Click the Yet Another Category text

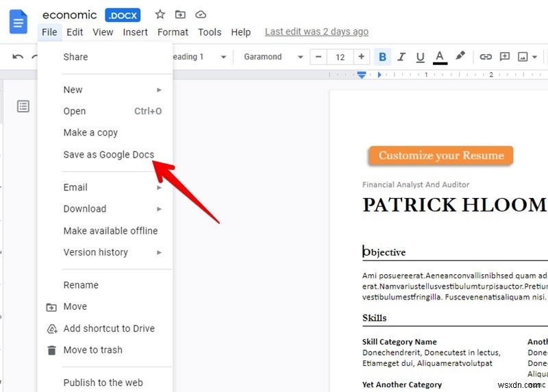coord(402,384)
